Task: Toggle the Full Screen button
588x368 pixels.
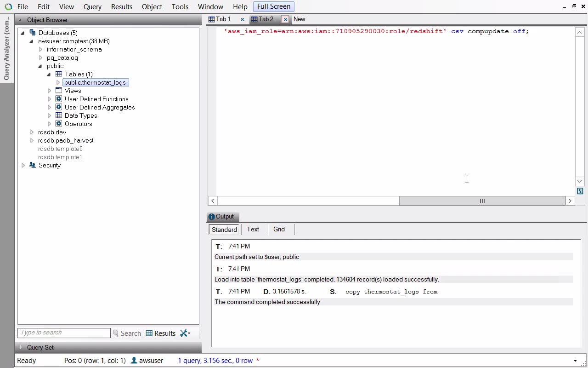Action: tap(273, 6)
